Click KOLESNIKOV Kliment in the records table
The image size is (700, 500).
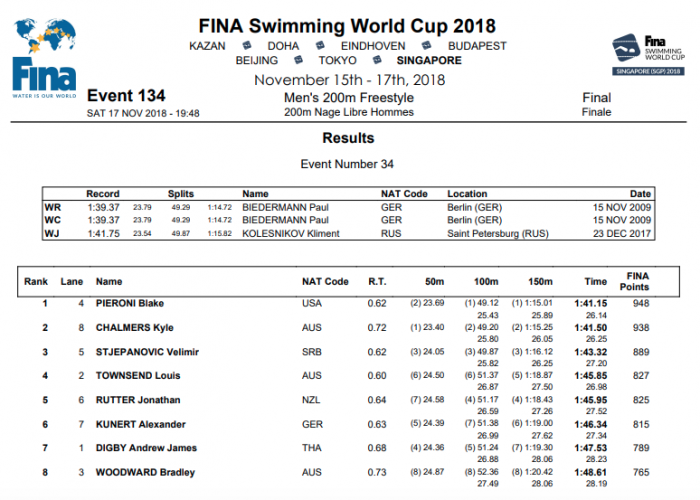pyautogui.click(x=291, y=233)
